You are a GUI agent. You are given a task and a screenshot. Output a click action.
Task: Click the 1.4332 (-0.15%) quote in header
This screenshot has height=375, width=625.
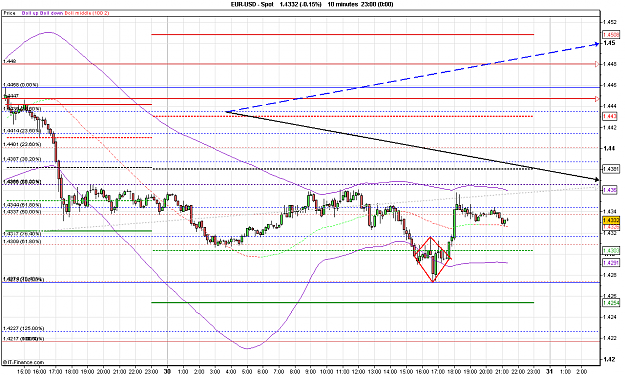(300, 4)
